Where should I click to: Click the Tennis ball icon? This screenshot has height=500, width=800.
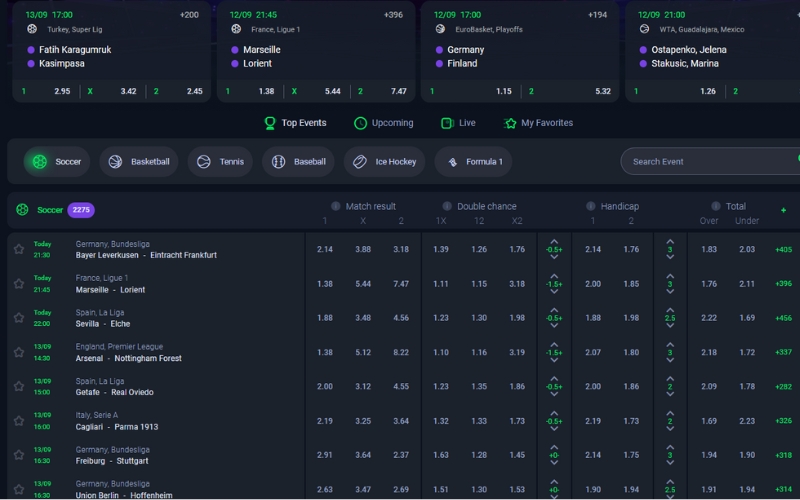(x=204, y=162)
